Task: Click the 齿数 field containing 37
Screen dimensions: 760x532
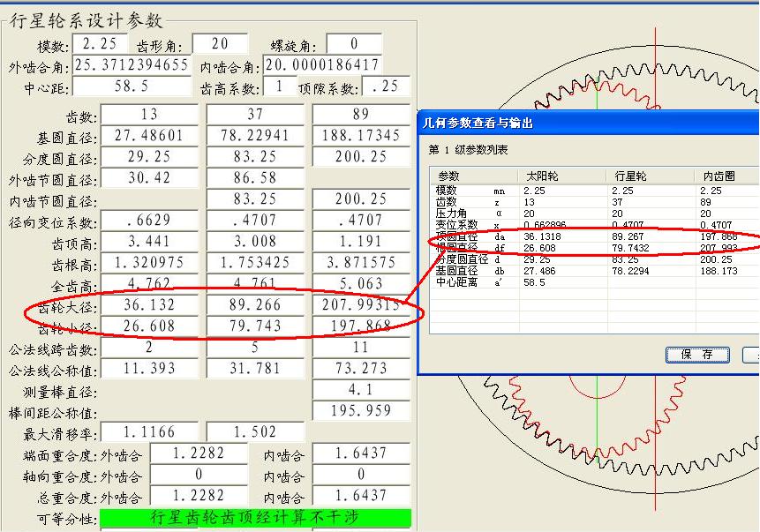Action: coord(255,115)
